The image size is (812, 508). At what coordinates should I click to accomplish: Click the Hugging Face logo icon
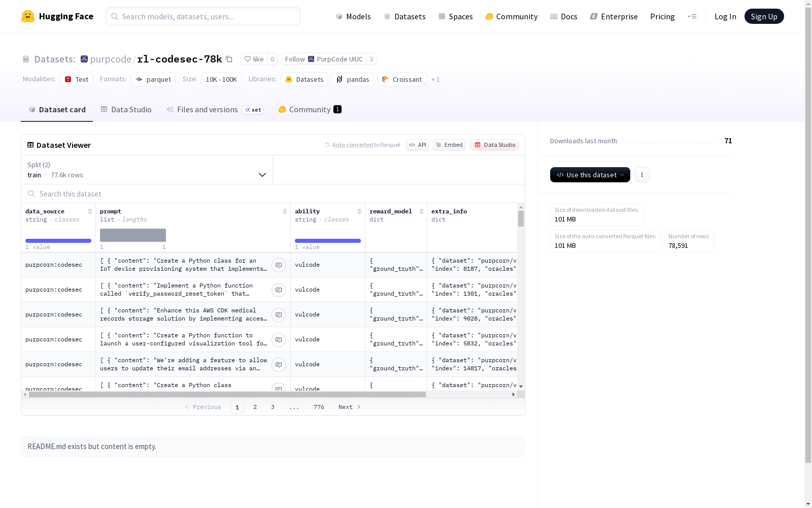[x=28, y=16]
